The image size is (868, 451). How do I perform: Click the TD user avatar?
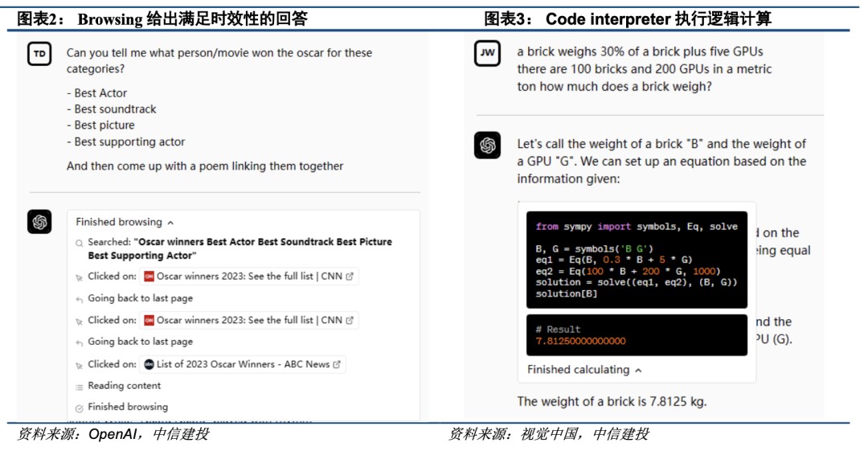pos(39,54)
